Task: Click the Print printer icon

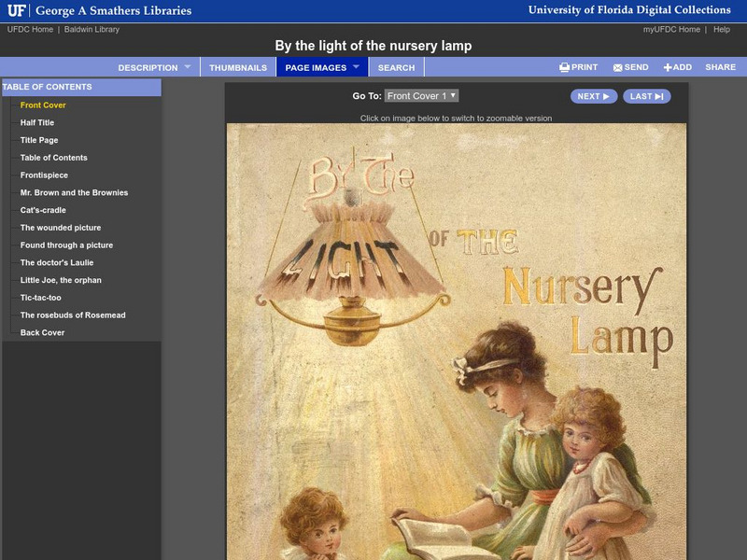Action: (564, 67)
